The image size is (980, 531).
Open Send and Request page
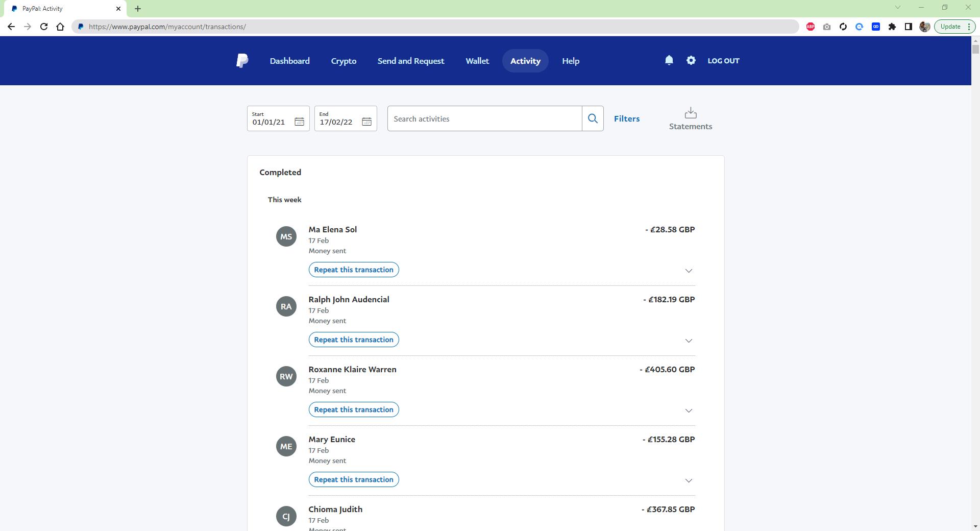[410, 61]
